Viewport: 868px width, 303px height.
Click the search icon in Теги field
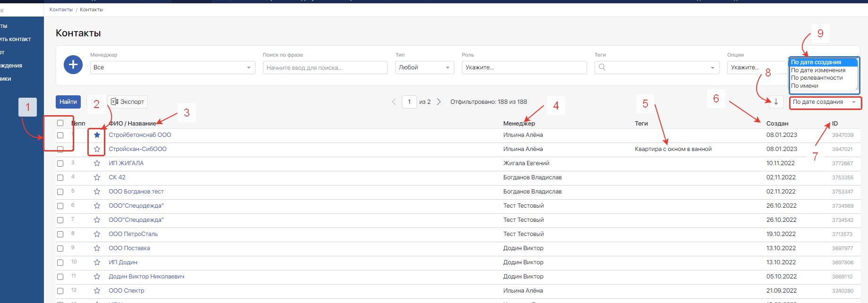tap(602, 67)
